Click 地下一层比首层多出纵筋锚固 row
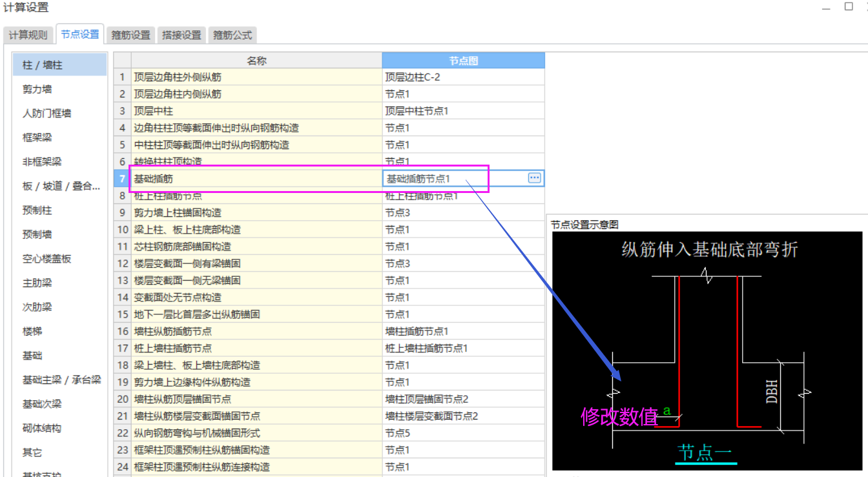868x477 pixels. [257, 314]
